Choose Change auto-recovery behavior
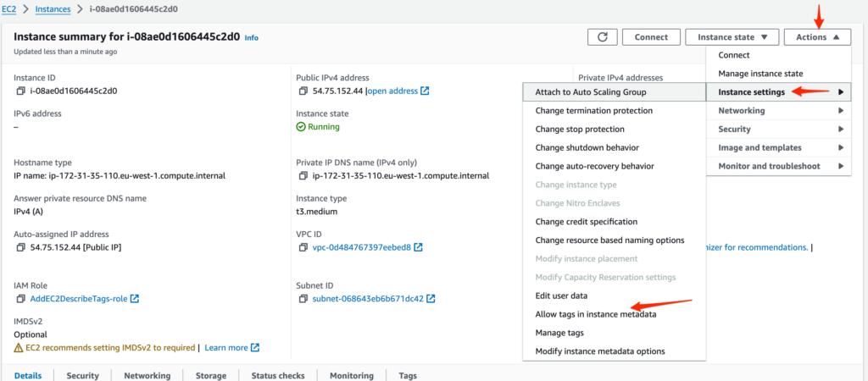 click(x=615, y=166)
